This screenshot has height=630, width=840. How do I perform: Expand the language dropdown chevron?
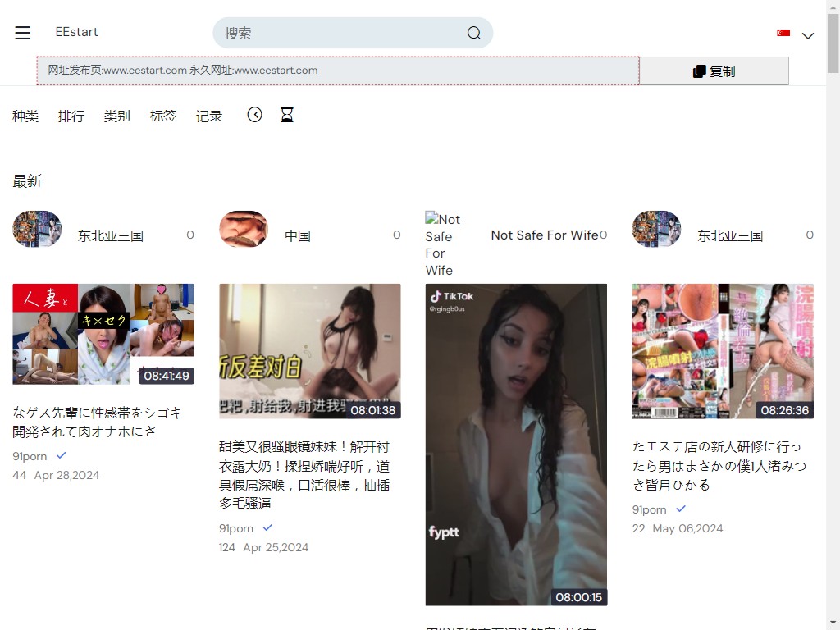point(808,36)
